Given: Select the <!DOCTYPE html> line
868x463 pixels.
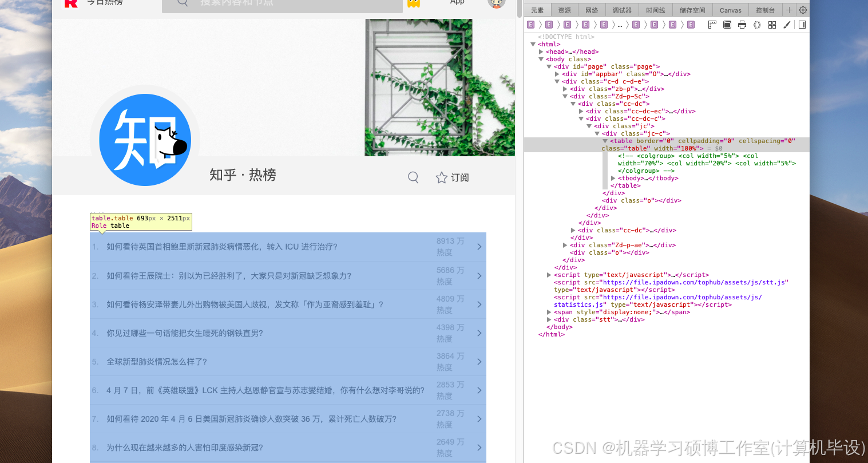Looking at the screenshot, I should [x=566, y=37].
